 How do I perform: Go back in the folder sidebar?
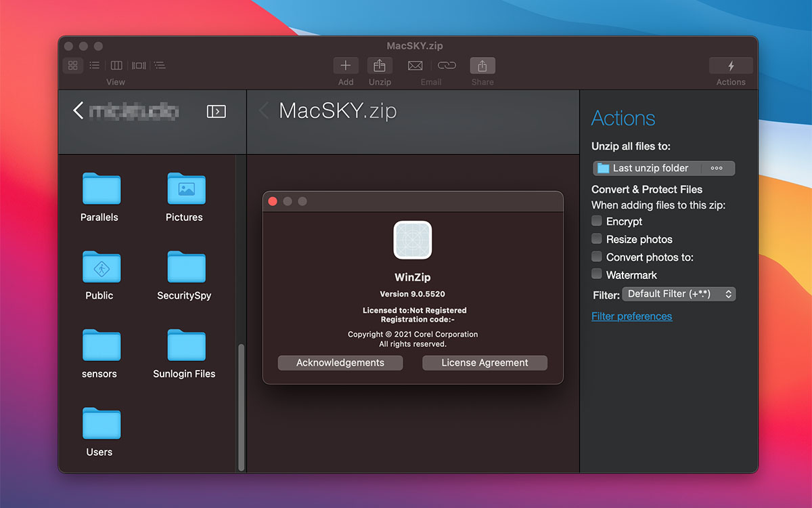pyautogui.click(x=78, y=110)
